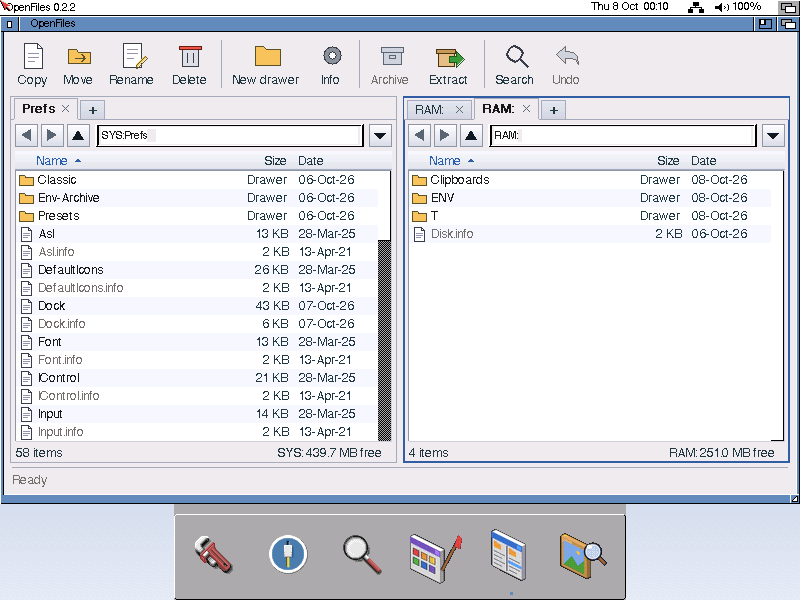Viewport: 800px width, 600px height.
Task: Click the Undo arrow icon
Action: (x=566, y=64)
